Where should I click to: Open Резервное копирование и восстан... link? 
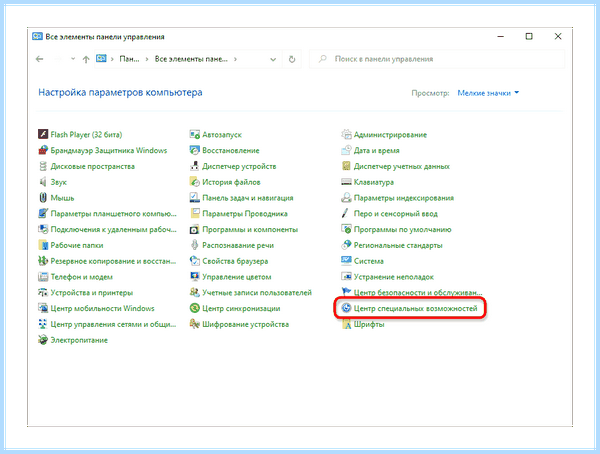tap(113, 261)
